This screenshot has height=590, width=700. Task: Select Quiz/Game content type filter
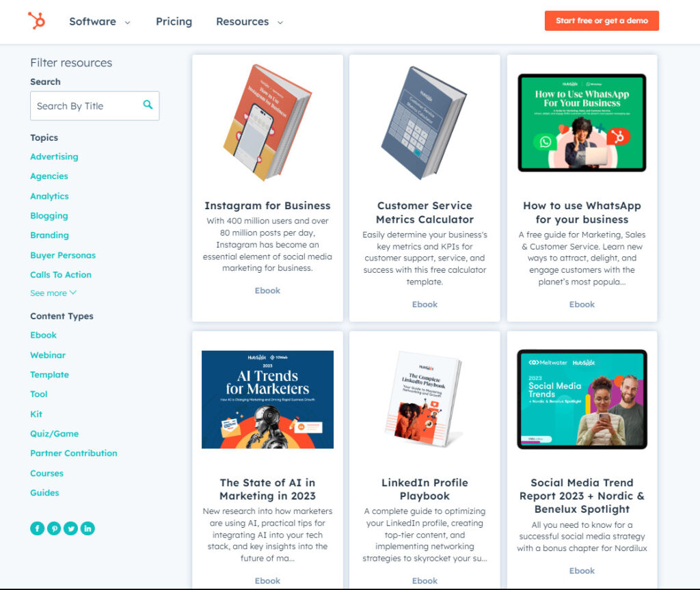point(55,433)
